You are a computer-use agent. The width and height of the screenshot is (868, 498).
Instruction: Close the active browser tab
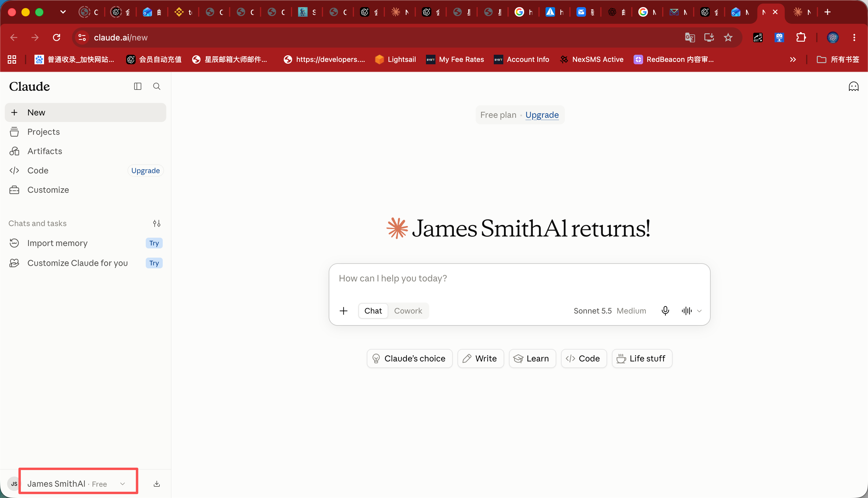point(775,12)
